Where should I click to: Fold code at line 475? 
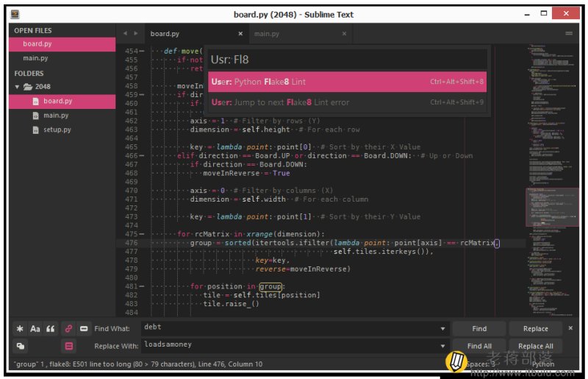coord(142,234)
